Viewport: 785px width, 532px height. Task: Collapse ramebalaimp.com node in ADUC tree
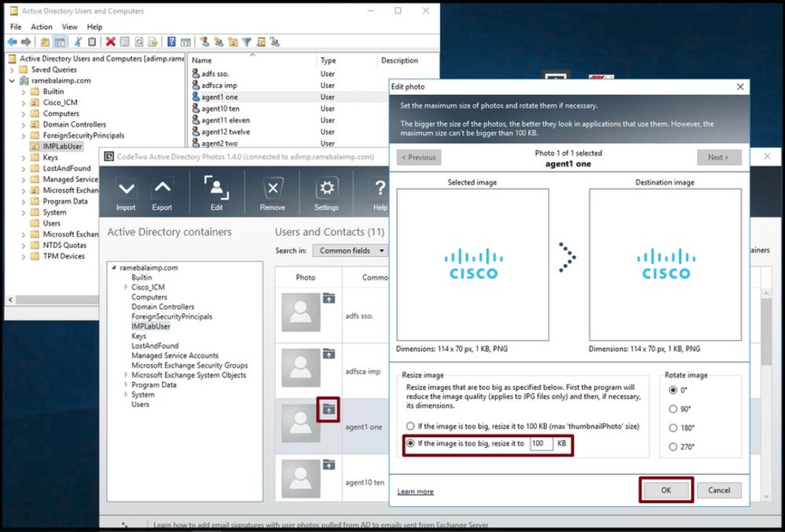12,81
